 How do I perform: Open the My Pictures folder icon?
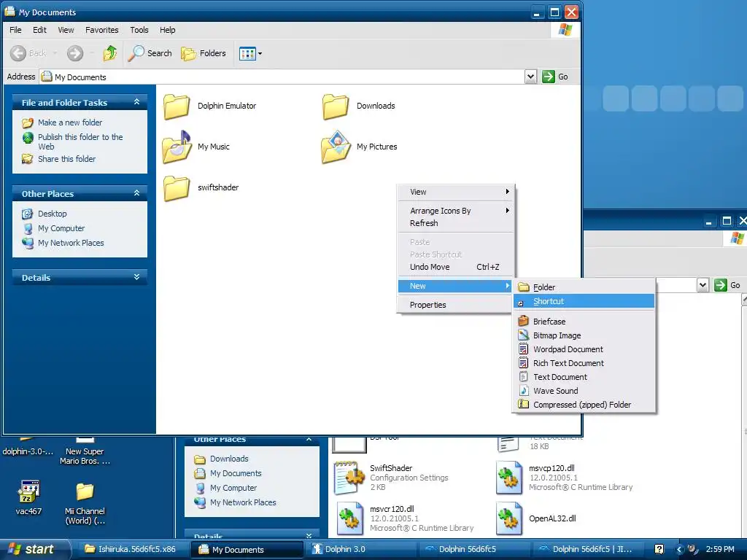336,147
